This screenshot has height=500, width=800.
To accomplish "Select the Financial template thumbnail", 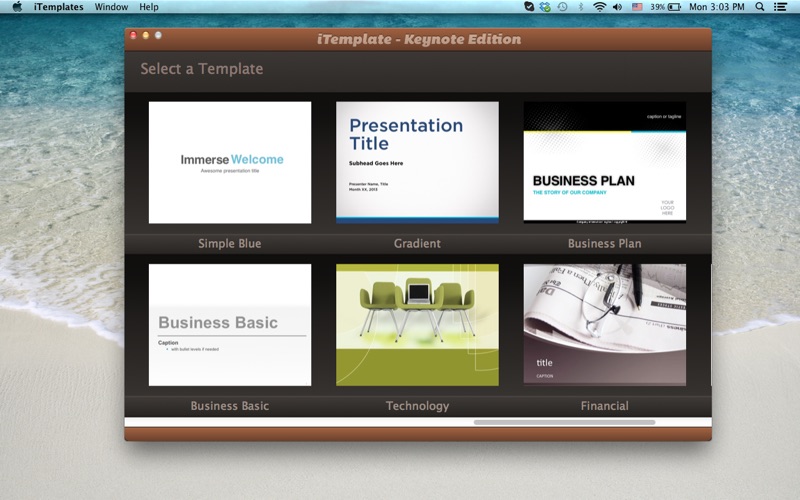I will click(605, 324).
